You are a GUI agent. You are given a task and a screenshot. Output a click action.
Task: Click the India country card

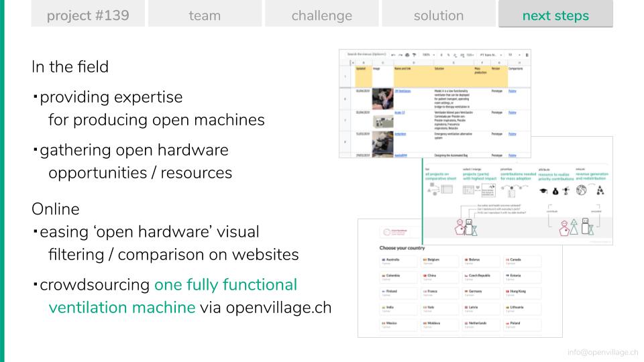tap(398, 308)
